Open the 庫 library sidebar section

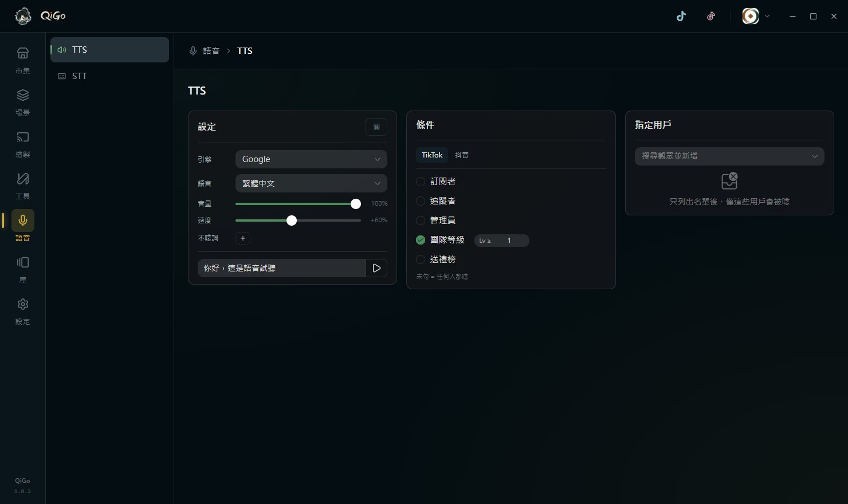(x=23, y=269)
